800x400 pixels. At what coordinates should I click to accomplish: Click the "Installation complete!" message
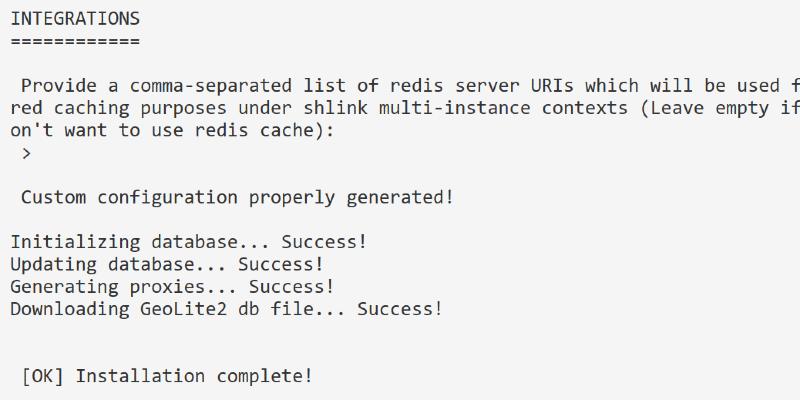pyautogui.click(x=194, y=376)
